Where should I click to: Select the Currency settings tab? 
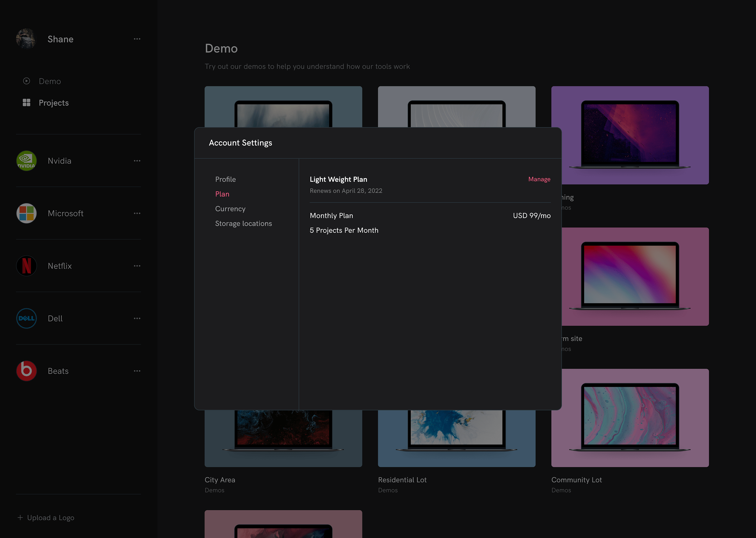coord(230,209)
